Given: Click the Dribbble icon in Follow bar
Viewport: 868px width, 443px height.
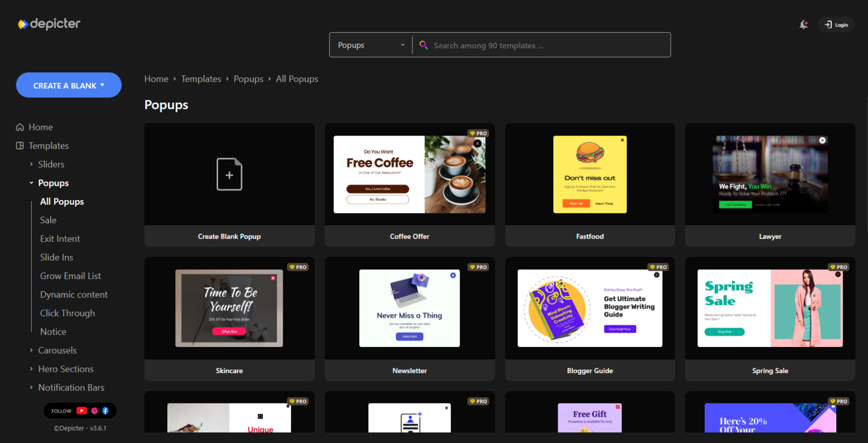Looking at the screenshot, I should click(x=94, y=411).
